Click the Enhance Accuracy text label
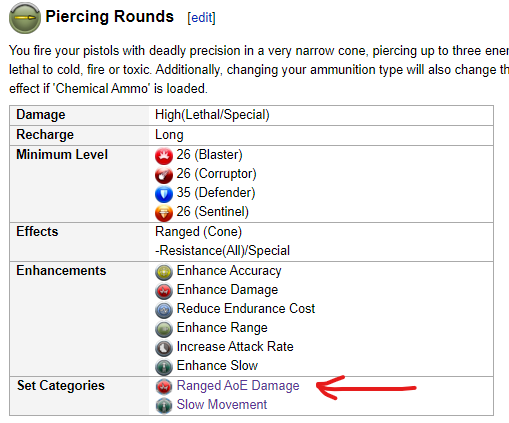The image size is (509, 423). coord(229,271)
